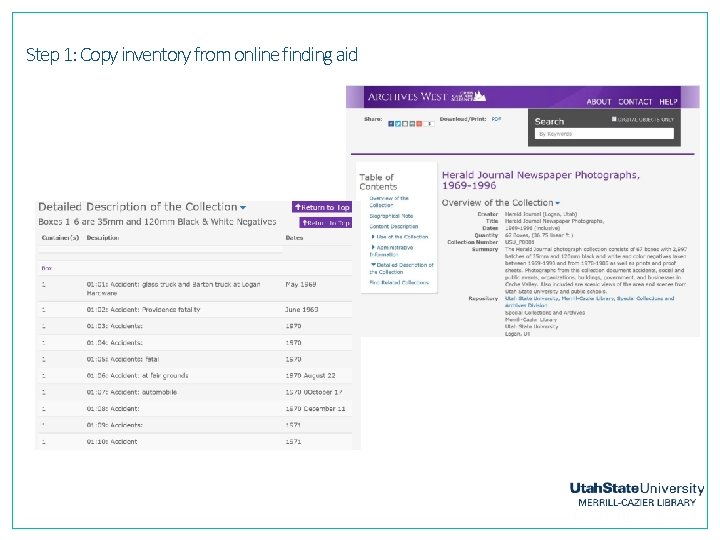Go to Content Description in contents
Image resolution: width=720 pixels, height=540 pixels.
(x=394, y=226)
